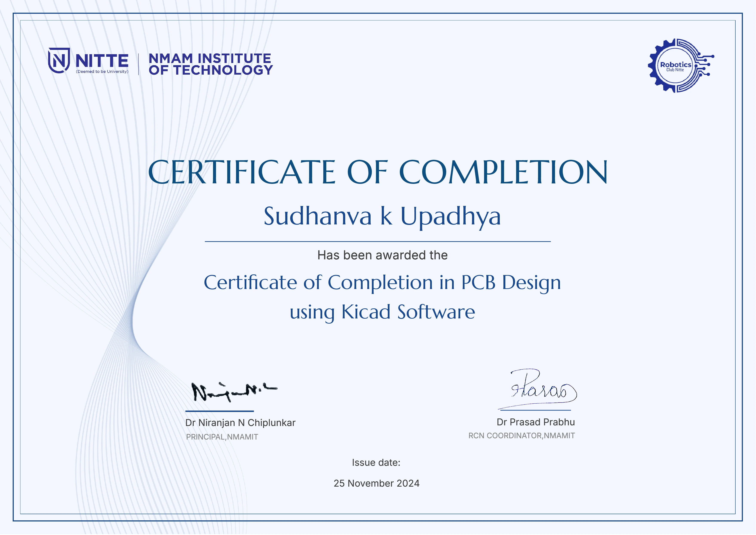Image resolution: width=756 pixels, height=535 pixels.
Task: Click the 'NMAM INSTITUTE OF TECHNOLOGY' text
Action: (x=211, y=64)
